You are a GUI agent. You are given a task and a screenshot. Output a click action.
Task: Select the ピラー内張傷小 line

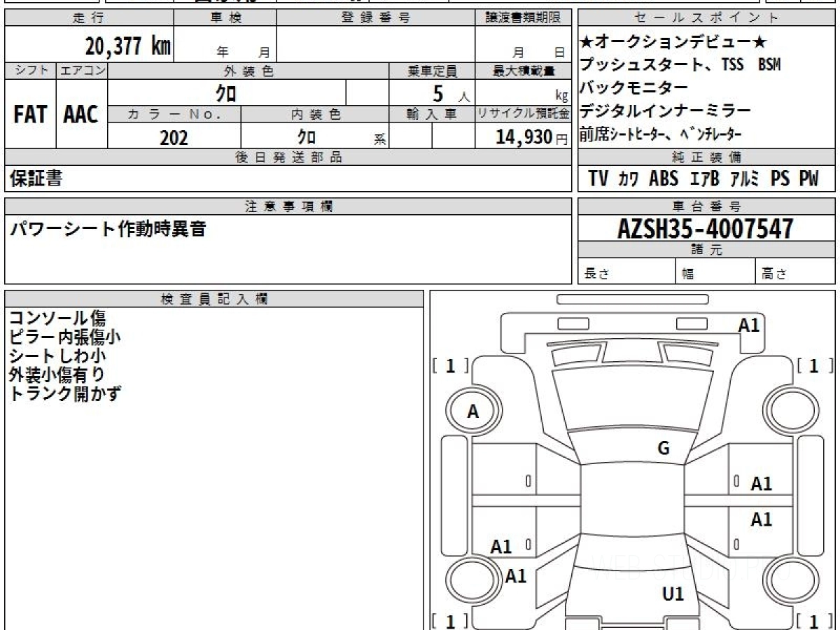[64, 337]
